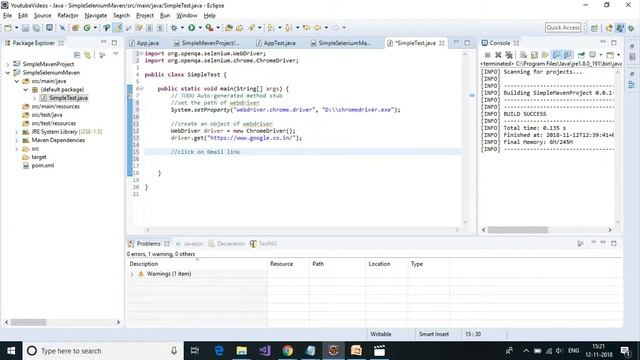Toggle Mark Occurrences highlighted toolbar button
Screen dimensions: 640x360
click(118, 28)
